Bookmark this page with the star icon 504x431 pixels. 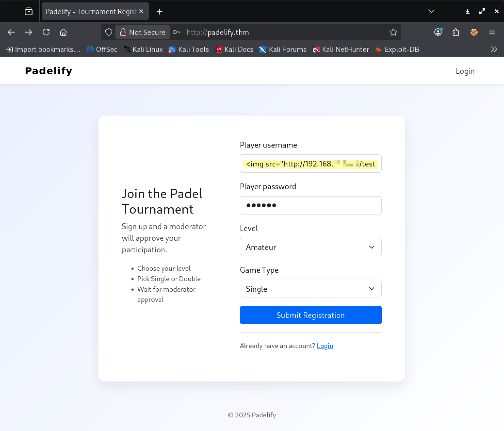tap(393, 32)
